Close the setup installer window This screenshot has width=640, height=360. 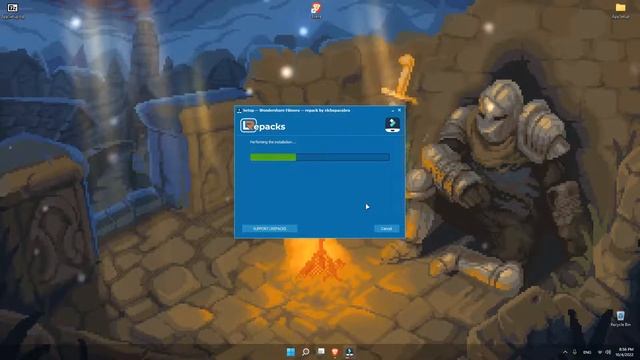(x=400, y=110)
